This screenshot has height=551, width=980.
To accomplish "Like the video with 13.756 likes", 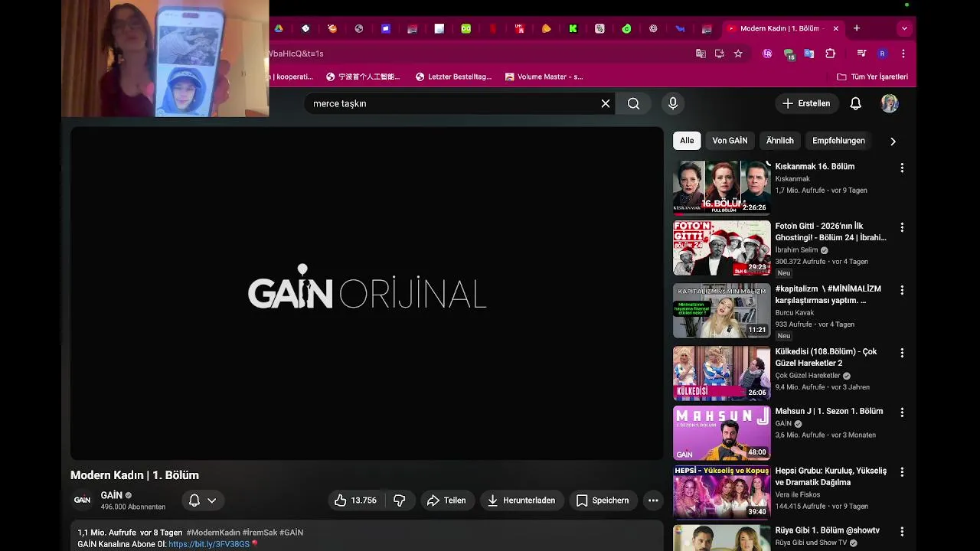I will pos(356,500).
